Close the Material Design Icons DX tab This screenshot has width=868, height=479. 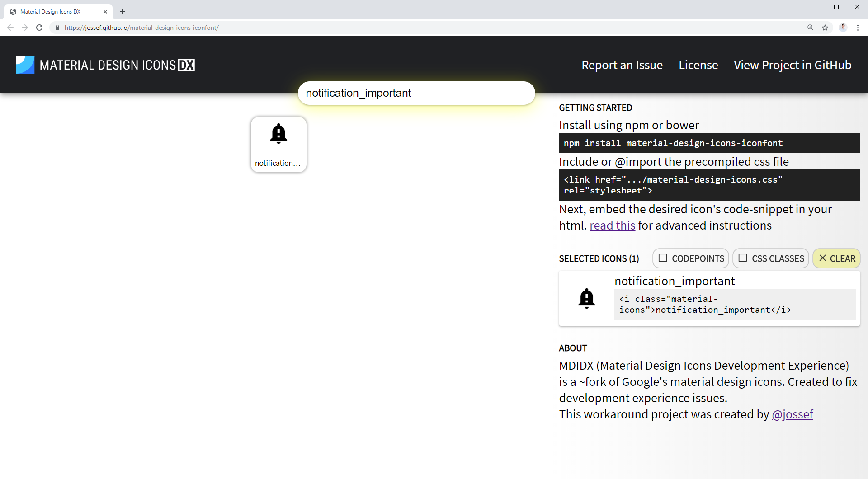coord(105,12)
